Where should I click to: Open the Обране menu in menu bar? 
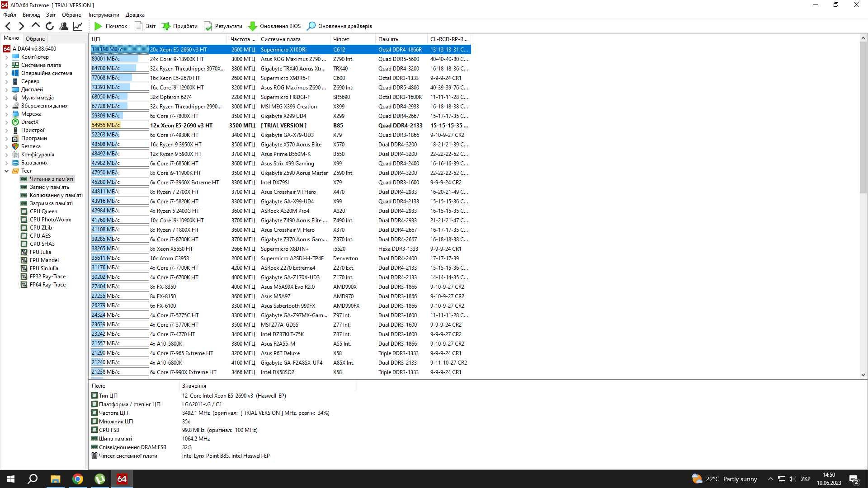click(71, 15)
